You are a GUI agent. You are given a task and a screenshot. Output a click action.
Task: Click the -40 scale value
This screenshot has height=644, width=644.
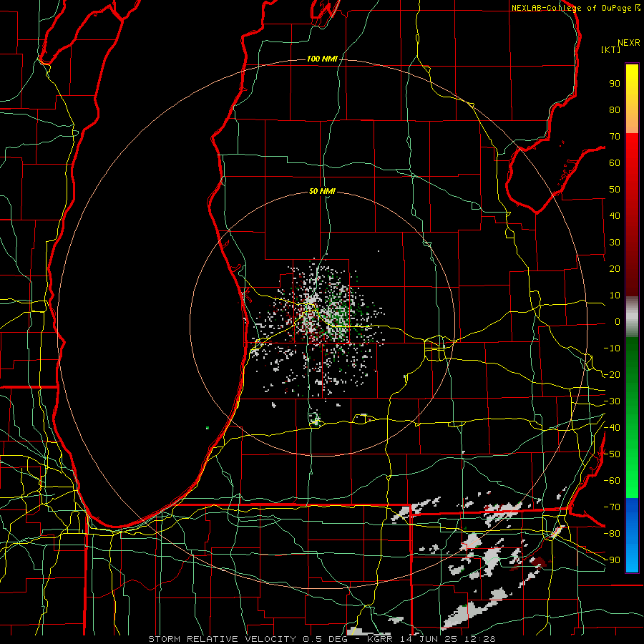coord(612,428)
